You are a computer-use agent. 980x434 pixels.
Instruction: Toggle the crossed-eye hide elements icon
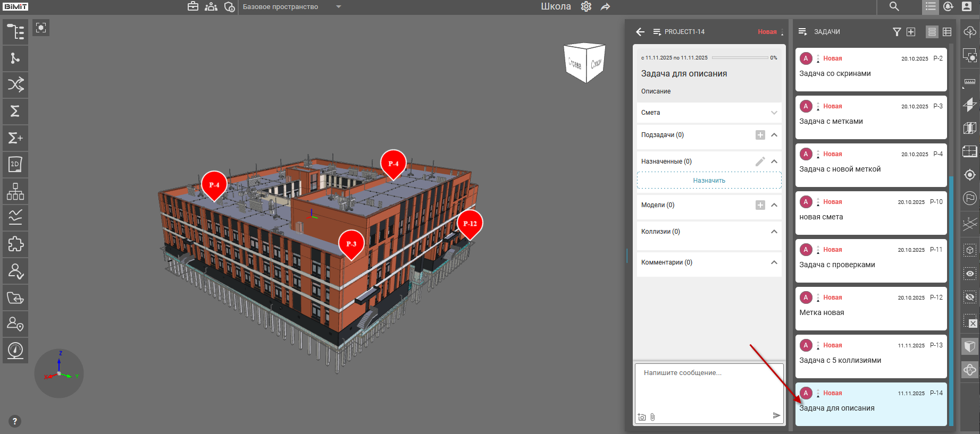(970, 297)
